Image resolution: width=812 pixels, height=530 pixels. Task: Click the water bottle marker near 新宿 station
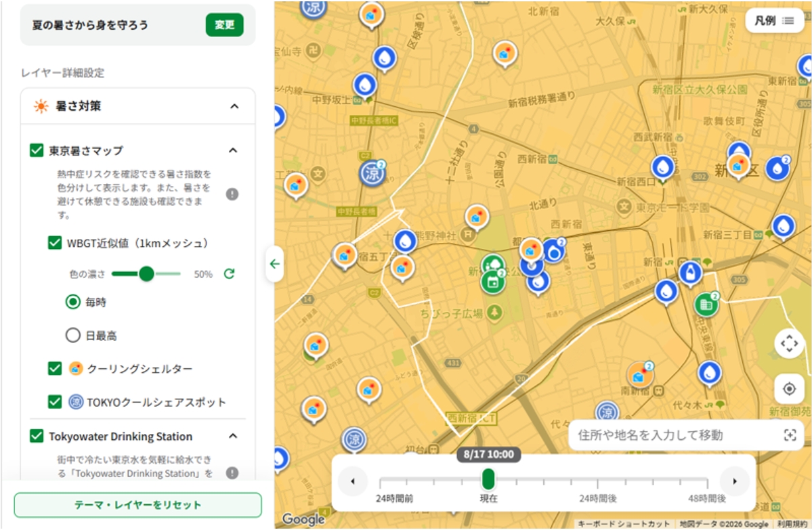[x=690, y=273]
